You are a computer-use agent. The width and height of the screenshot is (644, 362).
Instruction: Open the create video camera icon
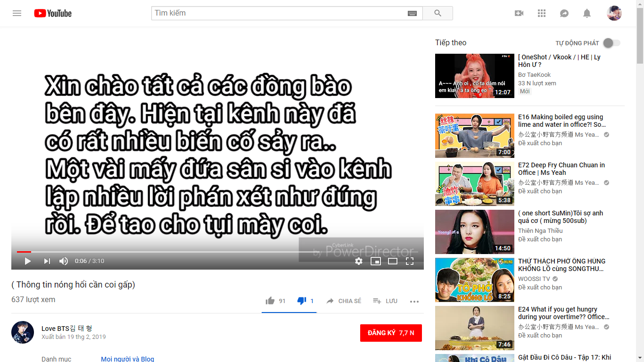click(519, 13)
